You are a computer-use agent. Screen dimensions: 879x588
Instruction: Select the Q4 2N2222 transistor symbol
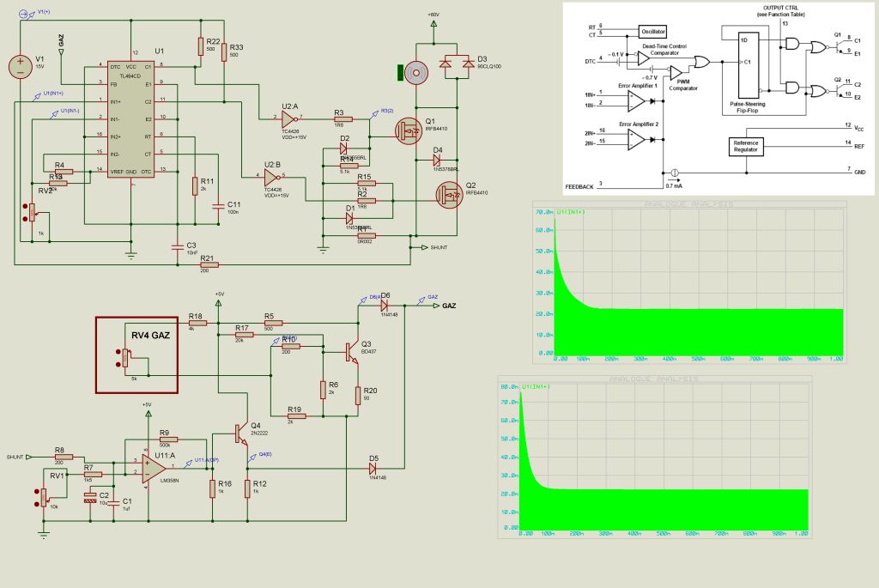(243, 433)
